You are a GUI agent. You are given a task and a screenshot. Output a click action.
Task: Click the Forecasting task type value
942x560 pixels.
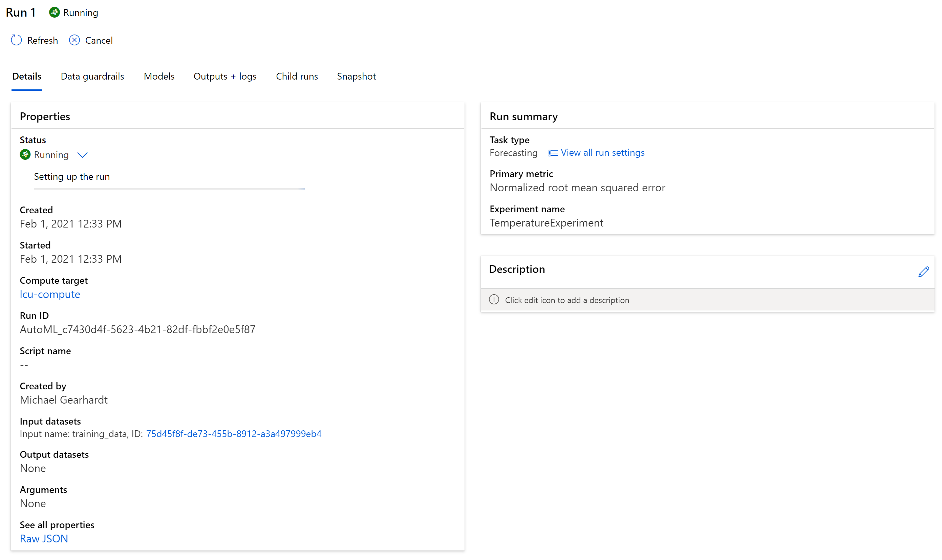pos(513,153)
